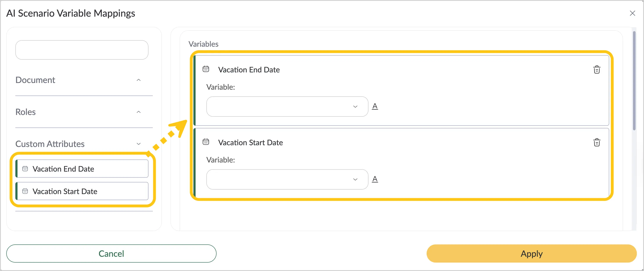Select the Vacation End Date custom attribute
This screenshot has height=271, width=644.
[82, 169]
